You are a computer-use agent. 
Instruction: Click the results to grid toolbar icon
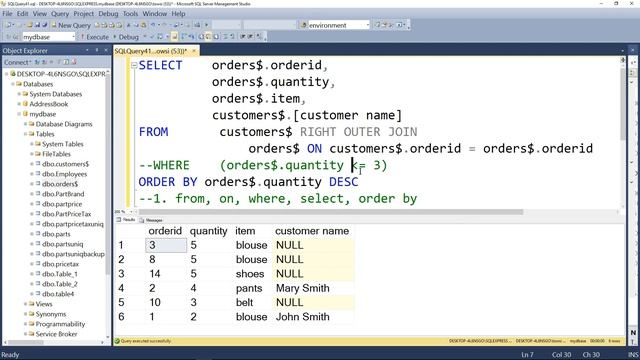[x=208, y=37]
